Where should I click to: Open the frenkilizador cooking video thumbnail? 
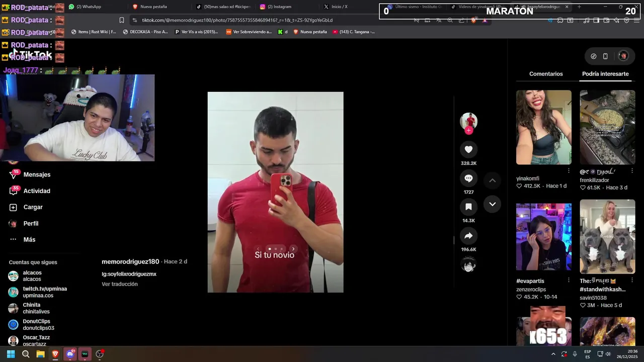(x=607, y=127)
